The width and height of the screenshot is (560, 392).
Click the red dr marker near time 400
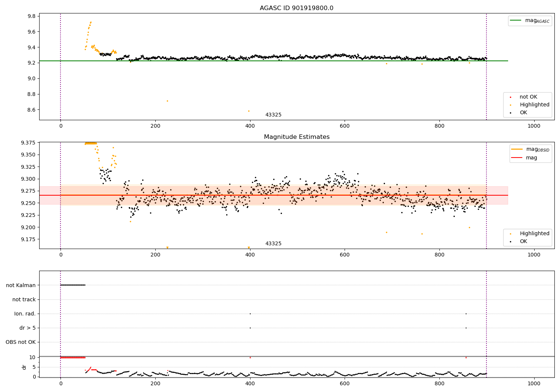click(250, 357)
